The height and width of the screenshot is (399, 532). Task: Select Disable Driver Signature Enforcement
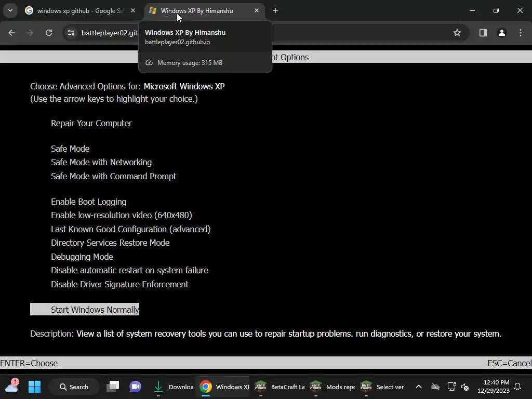click(120, 284)
